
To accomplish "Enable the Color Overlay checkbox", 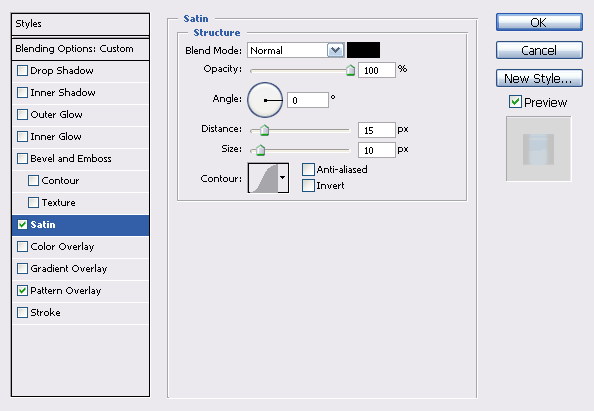I will coord(22,247).
